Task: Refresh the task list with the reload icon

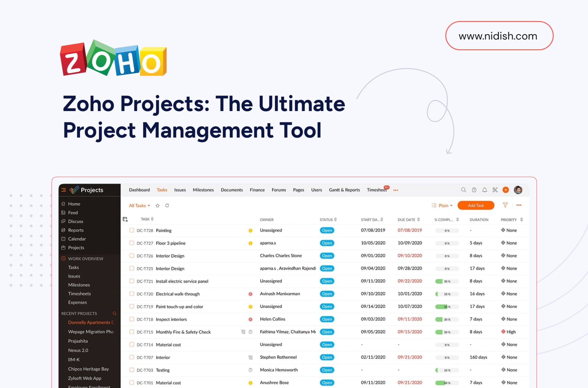Action: pos(167,205)
